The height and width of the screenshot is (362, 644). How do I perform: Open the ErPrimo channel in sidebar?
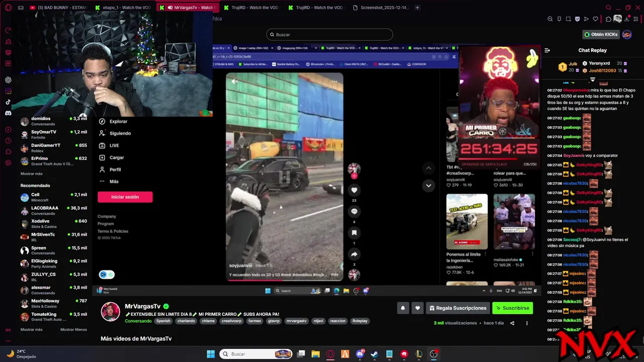click(x=54, y=161)
